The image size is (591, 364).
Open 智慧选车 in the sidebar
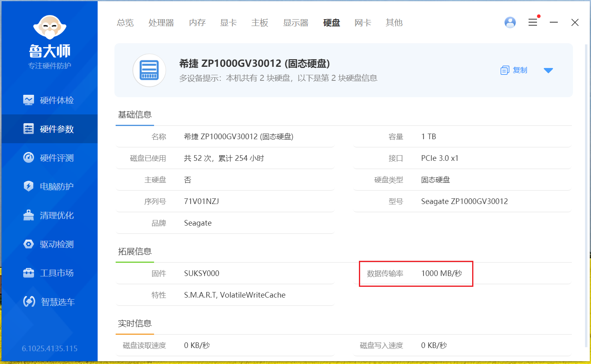[x=50, y=302]
